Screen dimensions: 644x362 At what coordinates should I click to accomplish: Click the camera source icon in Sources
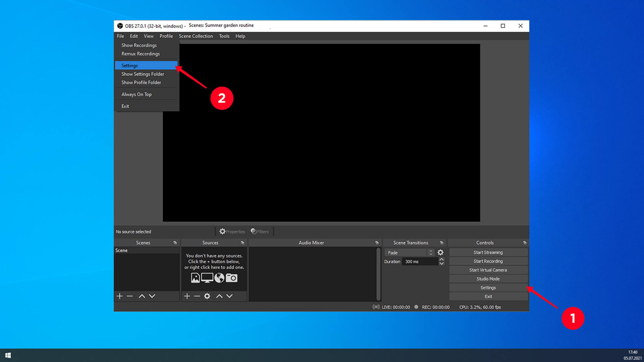tap(231, 278)
